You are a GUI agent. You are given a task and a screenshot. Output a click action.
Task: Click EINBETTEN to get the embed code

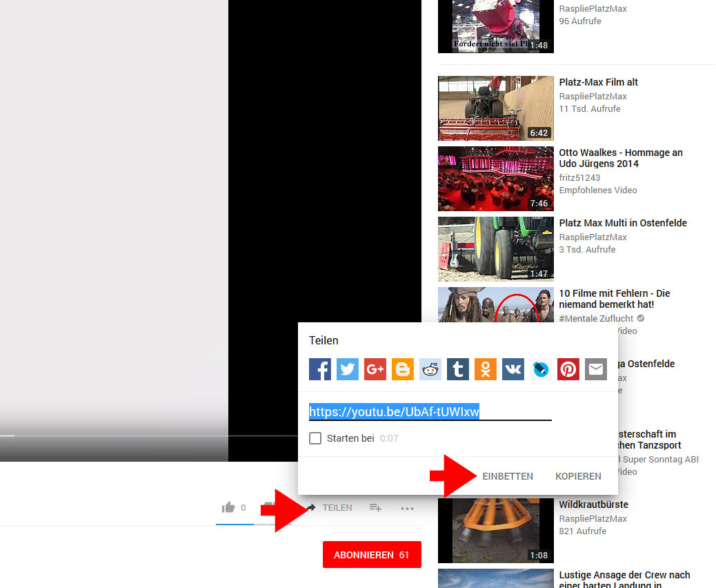click(508, 476)
